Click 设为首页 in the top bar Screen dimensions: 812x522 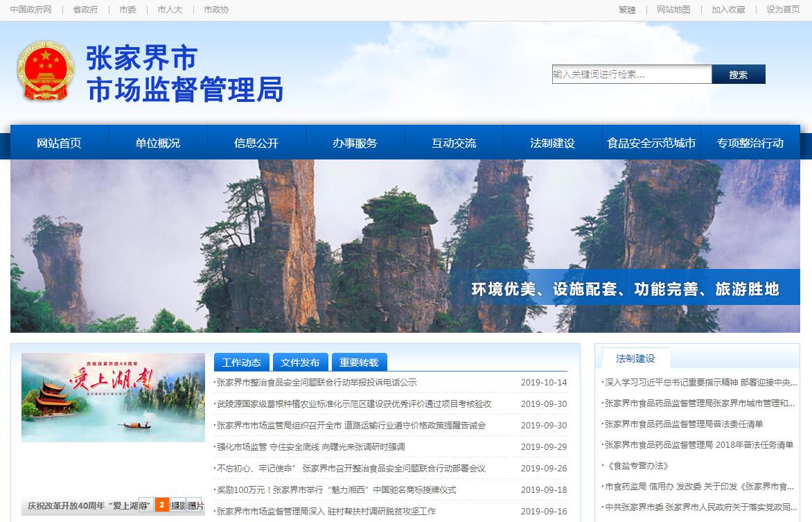pyautogui.click(x=782, y=10)
